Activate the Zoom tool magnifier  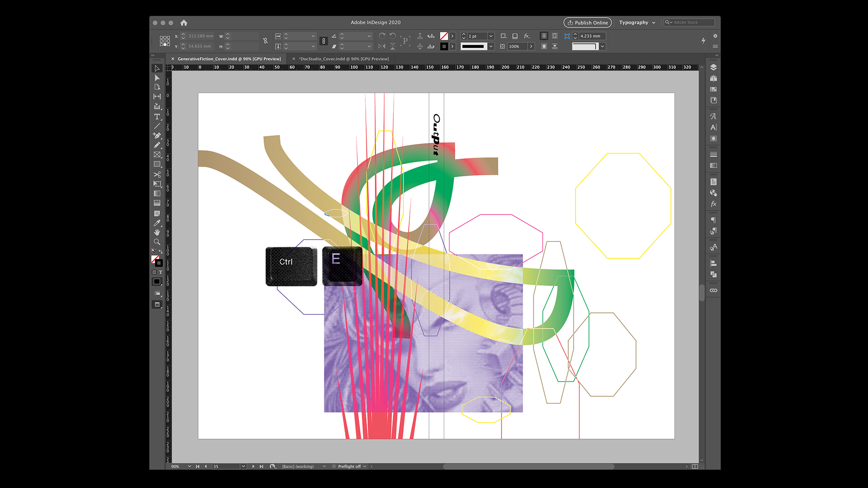click(157, 242)
